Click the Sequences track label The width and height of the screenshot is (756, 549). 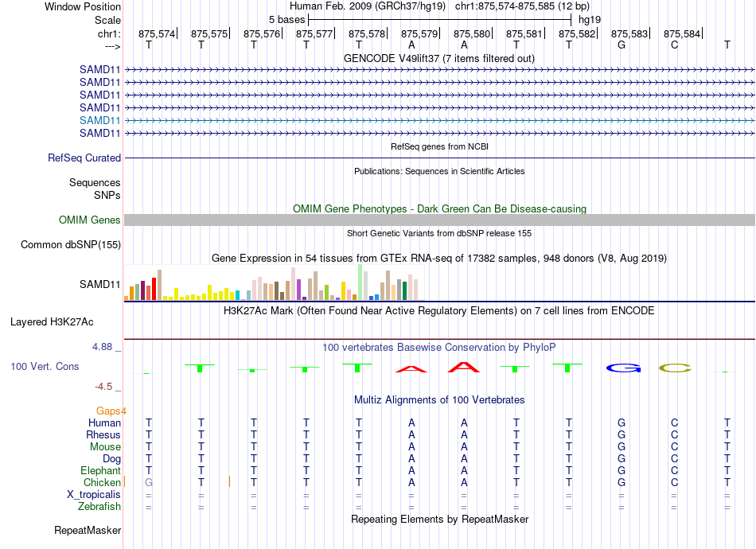[x=95, y=183]
